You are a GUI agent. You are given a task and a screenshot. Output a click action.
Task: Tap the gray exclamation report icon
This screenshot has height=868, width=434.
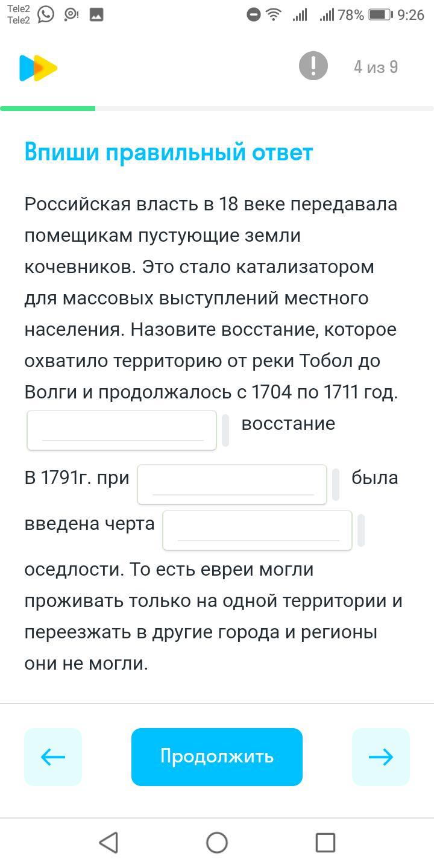click(313, 66)
